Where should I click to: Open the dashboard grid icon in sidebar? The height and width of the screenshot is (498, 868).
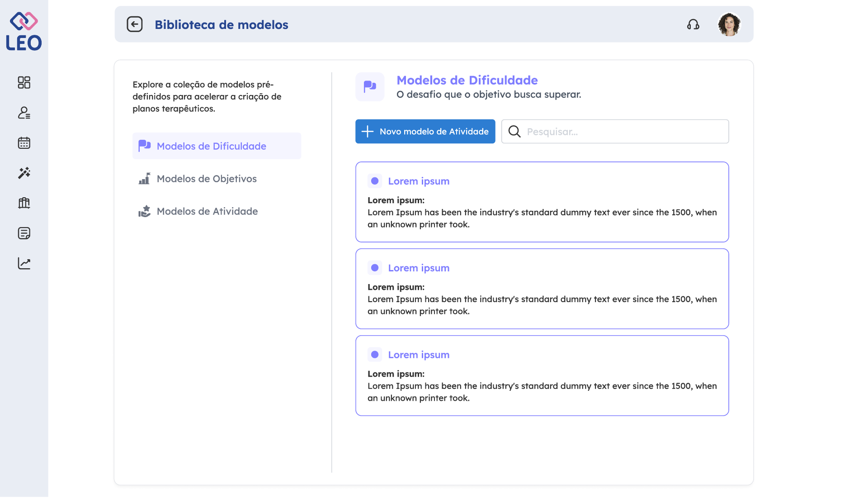[x=24, y=82]
